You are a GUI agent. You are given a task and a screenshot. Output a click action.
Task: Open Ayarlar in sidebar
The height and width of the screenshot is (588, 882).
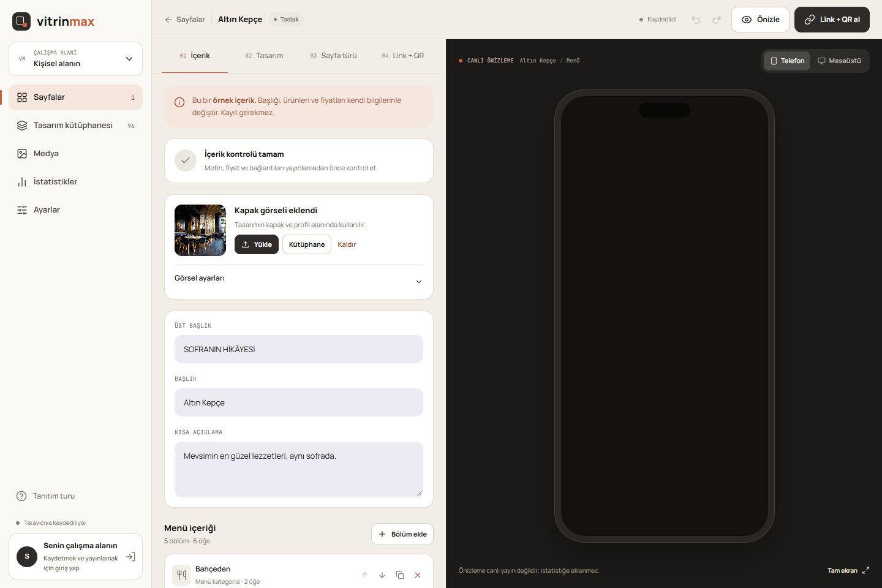75,210
